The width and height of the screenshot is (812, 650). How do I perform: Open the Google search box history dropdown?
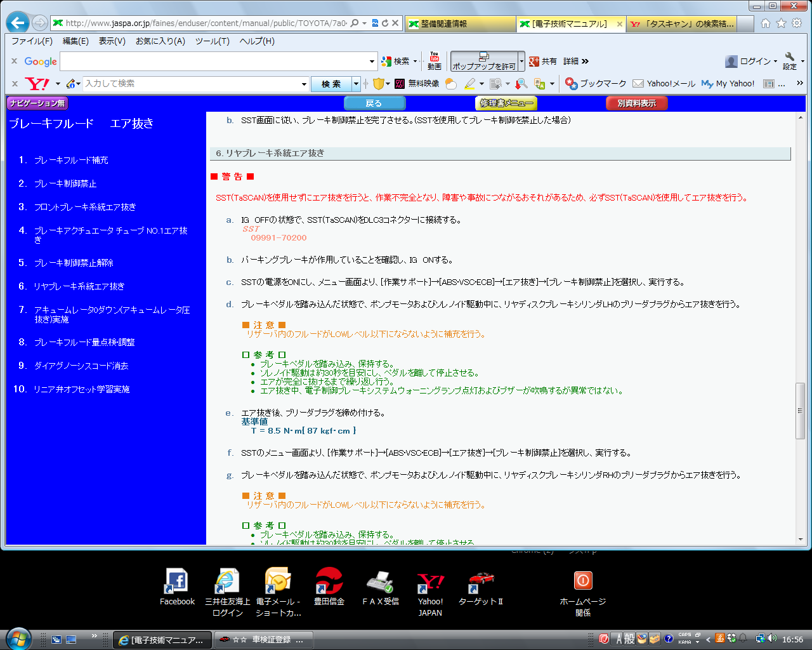click(372, 61)
